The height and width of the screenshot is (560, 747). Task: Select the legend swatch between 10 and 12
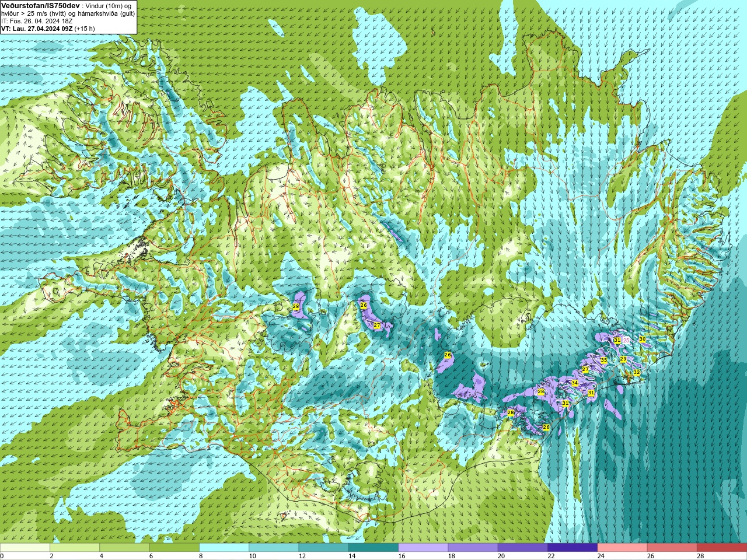point(274,548)
